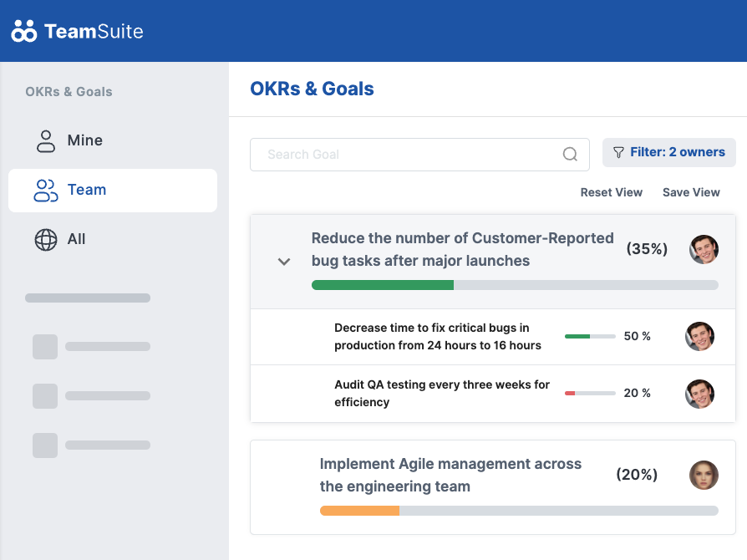Click the globe icon beside All

click(x=46, y=239)
